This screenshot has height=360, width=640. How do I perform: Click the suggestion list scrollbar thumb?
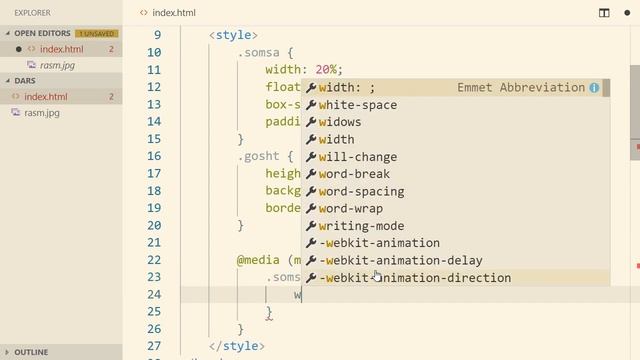pyautogui.click(x=606, y=88)
